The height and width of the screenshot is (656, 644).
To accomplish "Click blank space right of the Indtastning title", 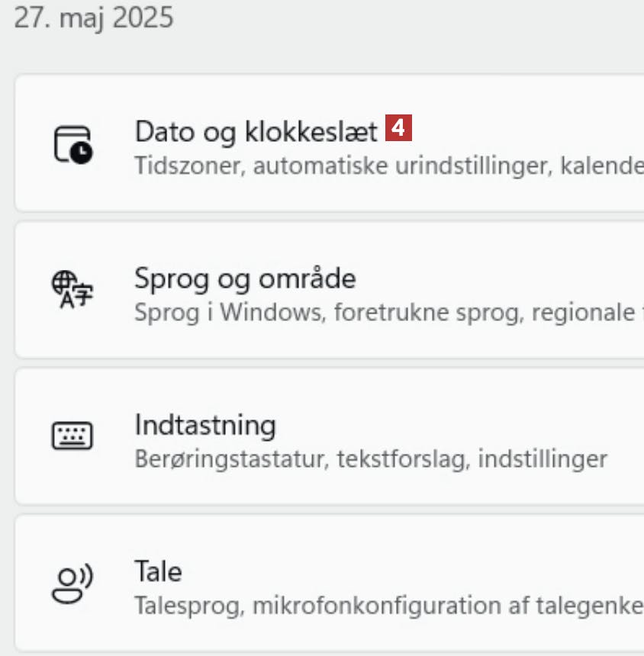I will (458, 425).
